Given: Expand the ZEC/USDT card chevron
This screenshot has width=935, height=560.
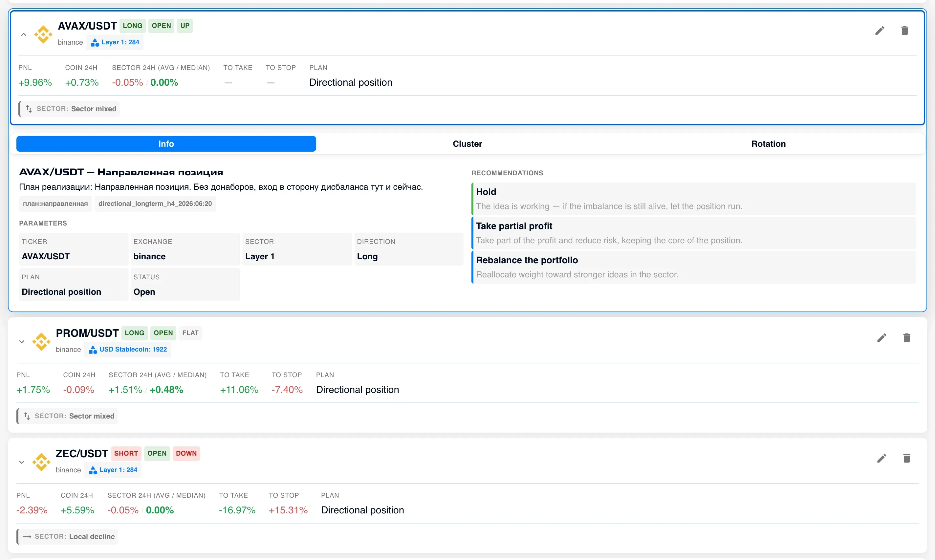Looking at the screenshot, I should [x=22, y=462].
